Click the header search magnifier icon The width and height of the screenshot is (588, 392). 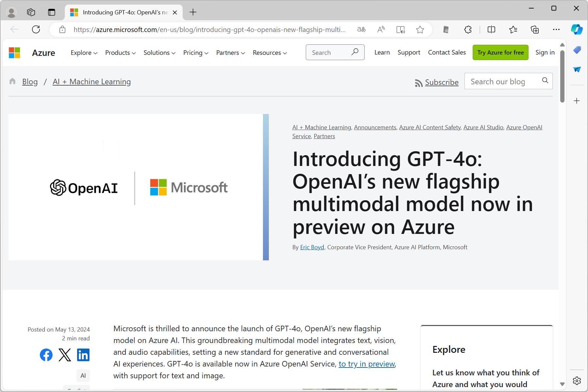pyautogui.click(x=355, y=52)
